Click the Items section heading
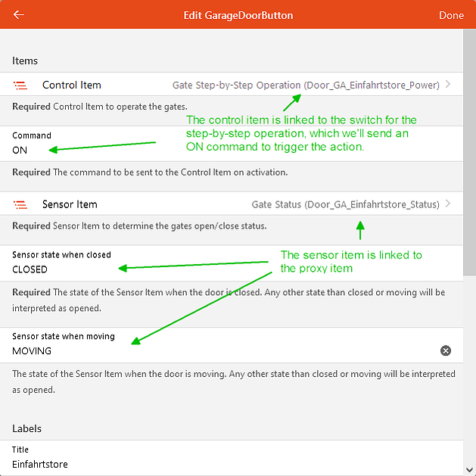The width and height of the screenshot is (476, 476). point(25,61)
